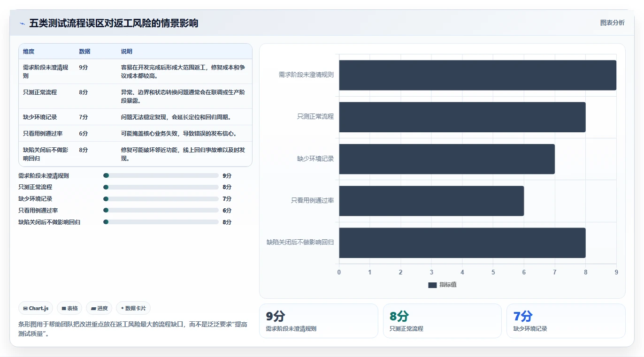The height and width of the screenshot is (357, 644).
Task: Click chart axis label 只看用例通过率
Action: pos(312,201)
